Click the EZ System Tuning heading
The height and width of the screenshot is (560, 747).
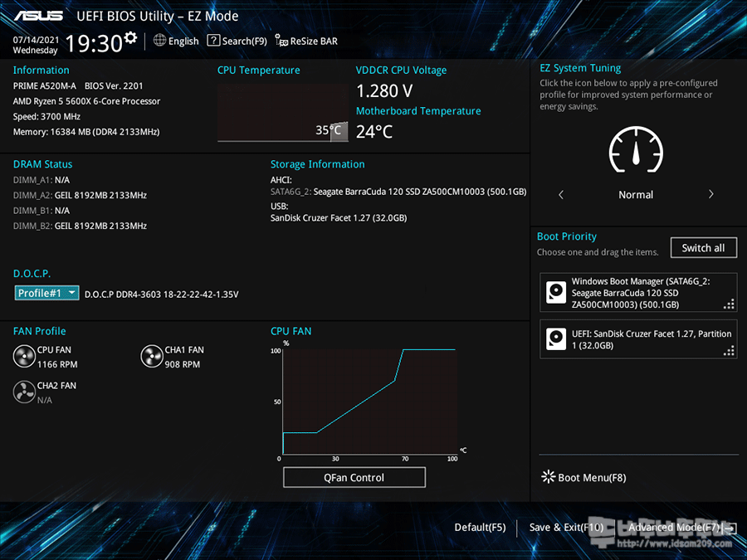tap(580, 68)
